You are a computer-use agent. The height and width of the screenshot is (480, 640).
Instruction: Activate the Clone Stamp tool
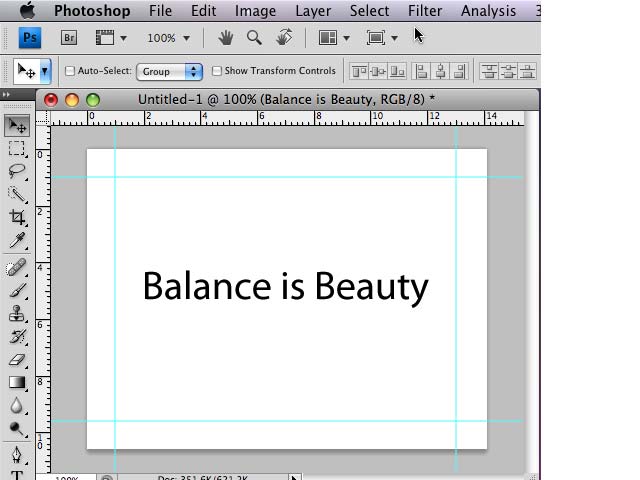click(17, 313)
